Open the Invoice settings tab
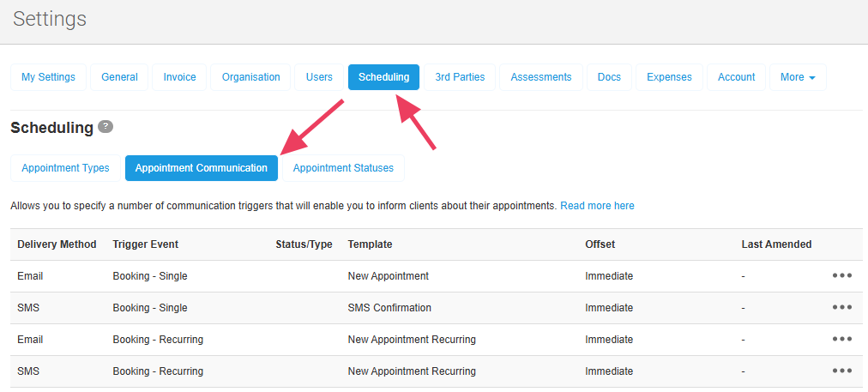 click(179, 77)
